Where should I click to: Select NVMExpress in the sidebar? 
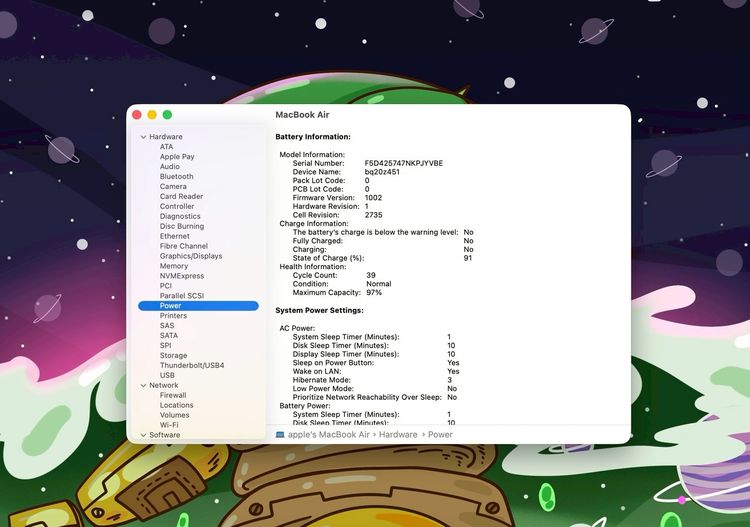[182, 276]
